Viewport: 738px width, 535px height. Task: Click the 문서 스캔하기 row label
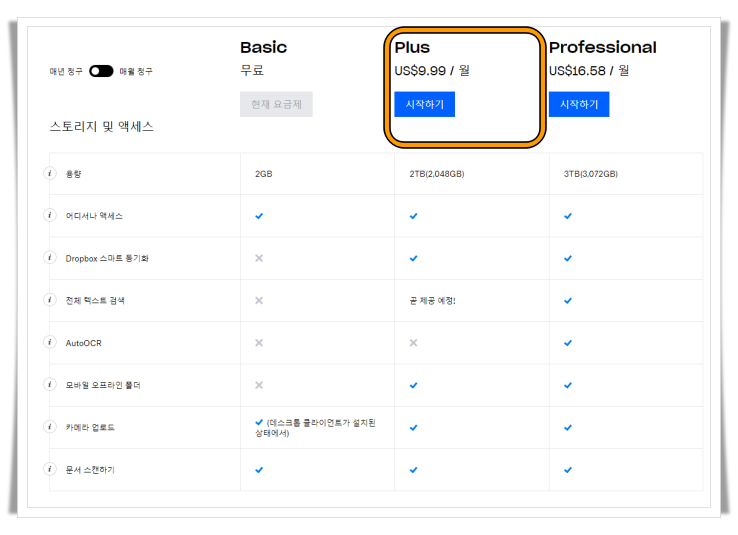pos(90,470)
